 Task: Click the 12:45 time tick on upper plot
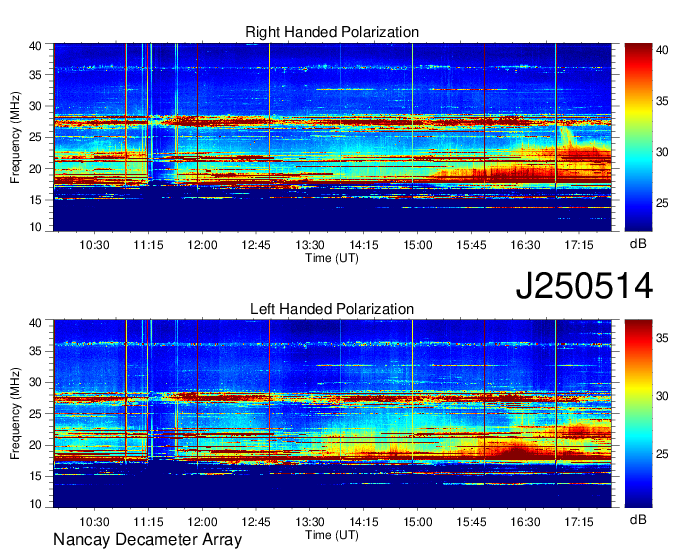coord(256,245)
